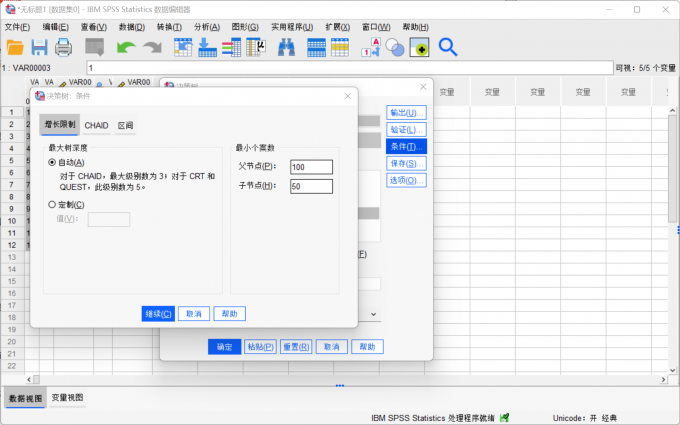Open the 文件(F) menu
The width and height of the screenshot is (680, 425).
(x=17, y=27)
